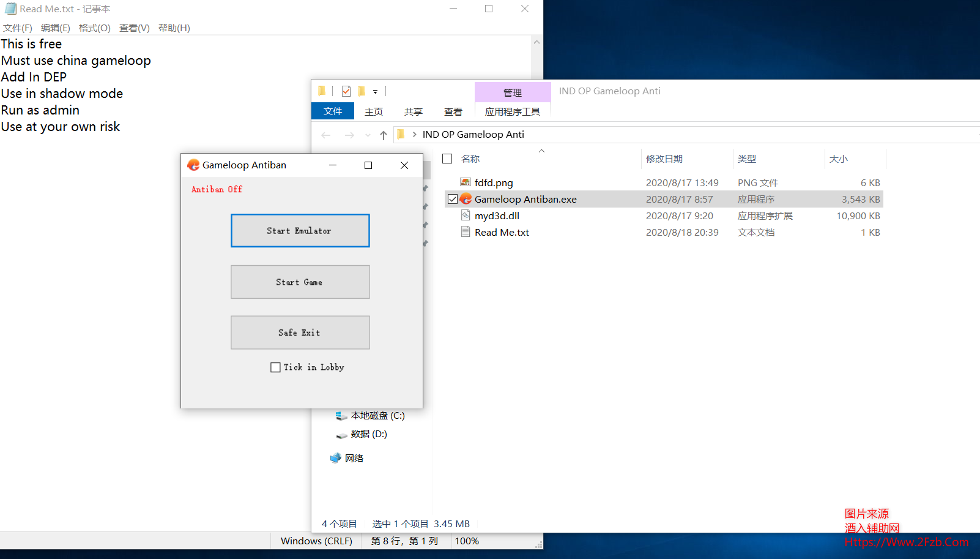Click "Use in shadow mode" line in Notepad
Viewport: 980px width, 559px height.
pyautogui.click(x=62, y=94)
